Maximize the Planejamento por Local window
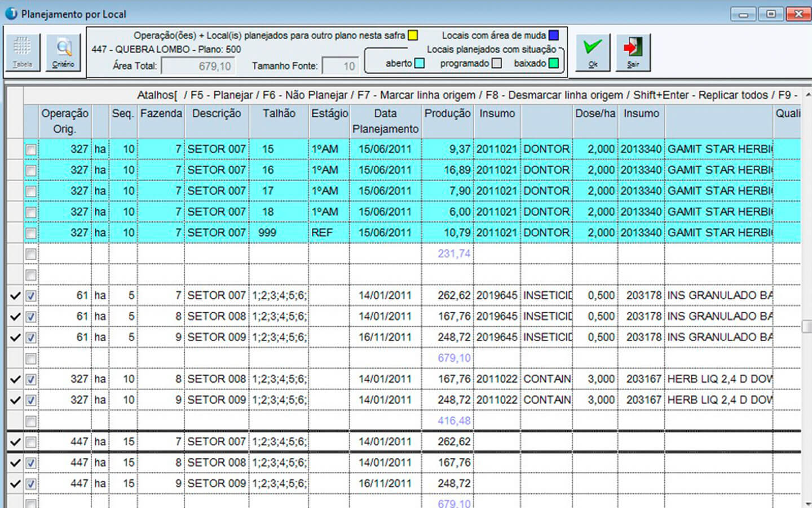812x508 pixels. 771,14
